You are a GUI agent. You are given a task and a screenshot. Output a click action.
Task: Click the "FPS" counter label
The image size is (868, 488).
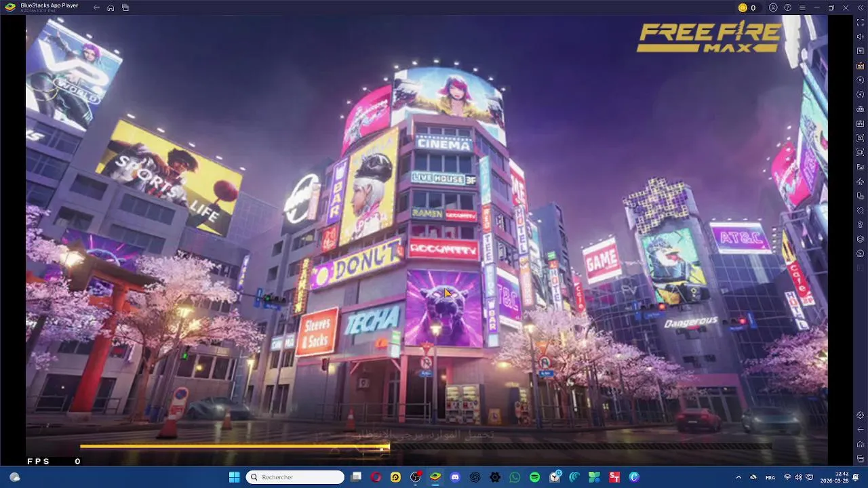pyautogui.click(x=39, y=461)
